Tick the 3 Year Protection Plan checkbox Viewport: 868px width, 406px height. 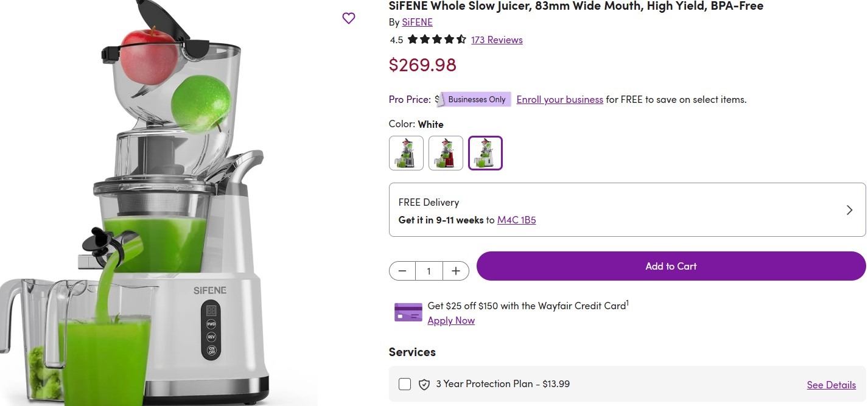(405, 384)
